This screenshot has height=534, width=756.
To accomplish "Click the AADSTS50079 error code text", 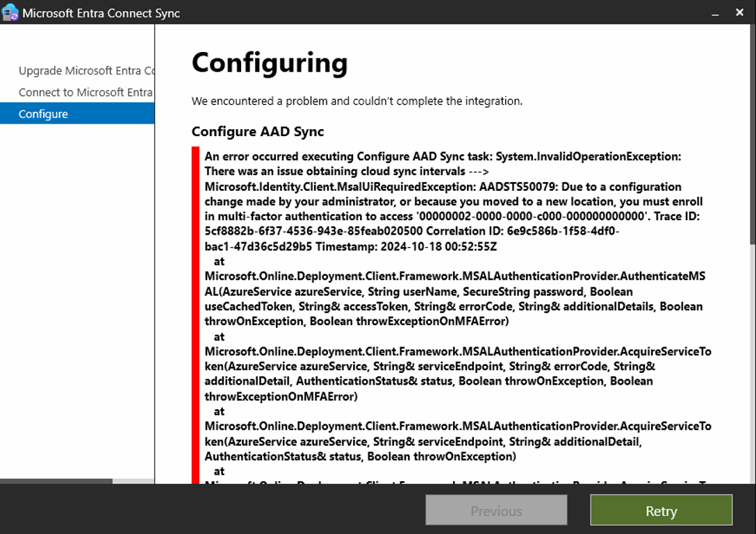I will click(518, 187).
